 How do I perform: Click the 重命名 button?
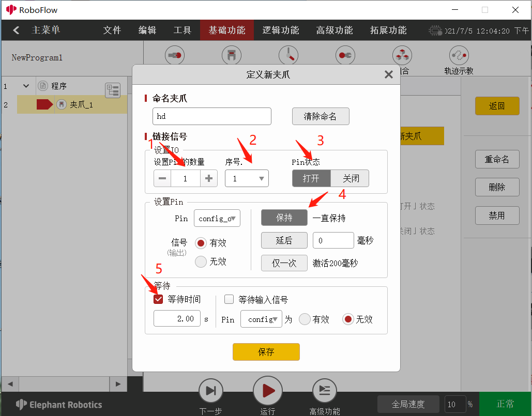coord(497,159)
